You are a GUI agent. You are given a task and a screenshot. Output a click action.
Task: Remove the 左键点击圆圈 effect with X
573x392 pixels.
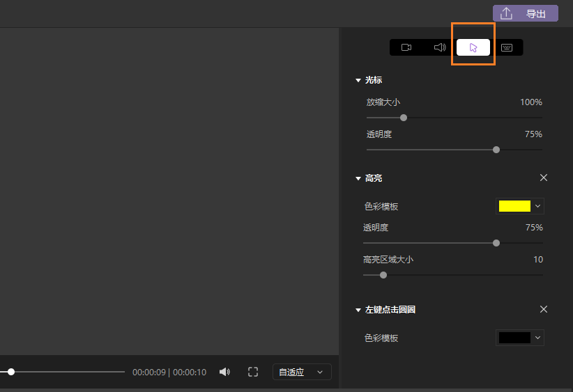pos(544,309)
